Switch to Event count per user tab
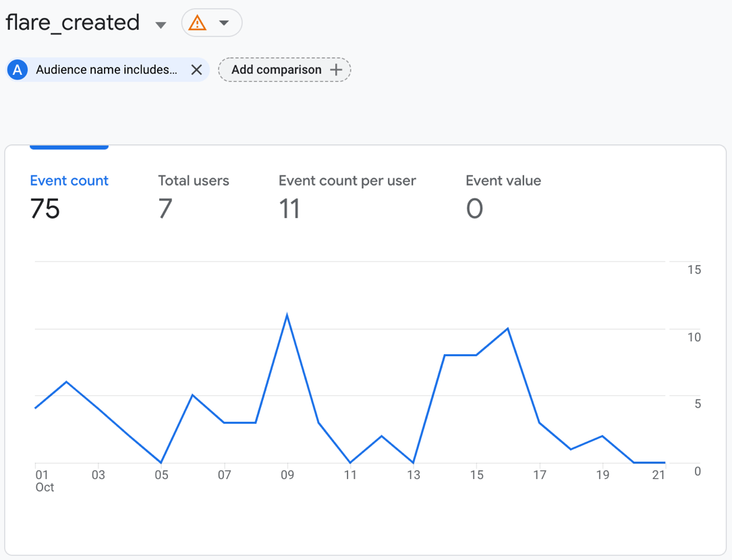The width and height of the screenshot is (732, 560). (x=347, y=181)
